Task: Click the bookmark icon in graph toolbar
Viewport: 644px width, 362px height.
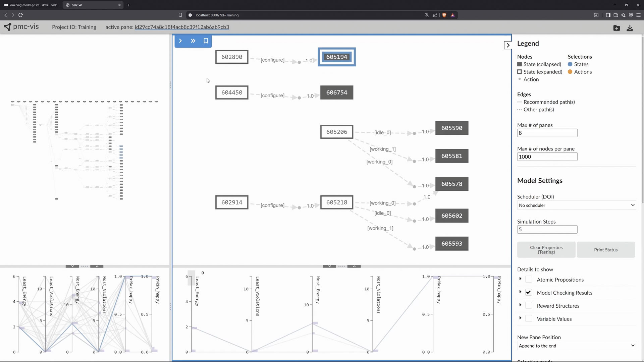Action: click(x=206, y=41)
